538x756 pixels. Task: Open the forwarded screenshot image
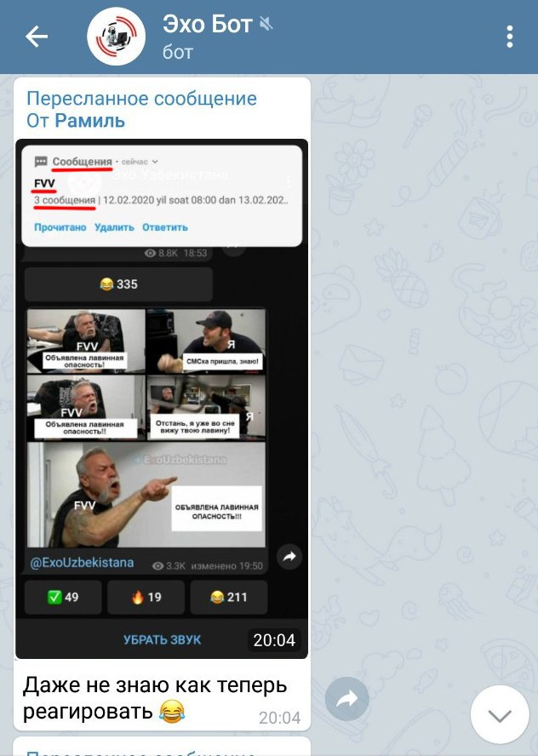162,398
